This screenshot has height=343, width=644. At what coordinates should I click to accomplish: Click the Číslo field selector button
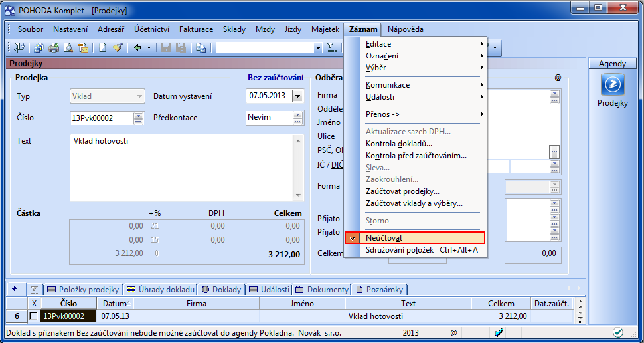pyautogui.click(x=138, y=118)
